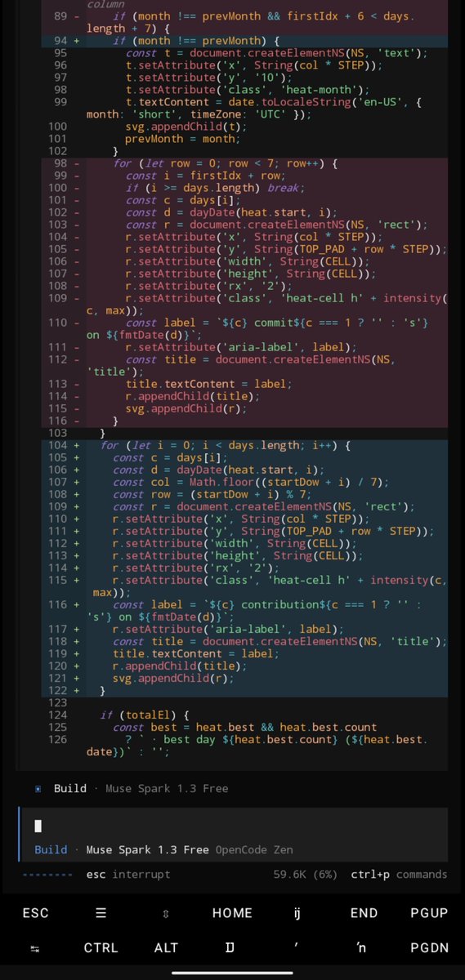Image resolution: width=465 pixels, height=980 pixels.
Task: Click removed line 98 'for (let row = 0; row < 7'
Action: (x=244, y=163)
